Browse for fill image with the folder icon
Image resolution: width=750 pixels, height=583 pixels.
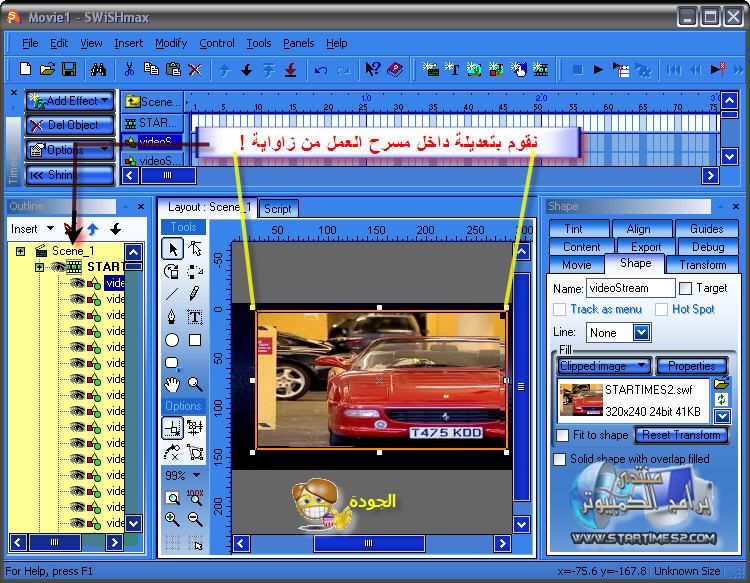tap(722, 384)
